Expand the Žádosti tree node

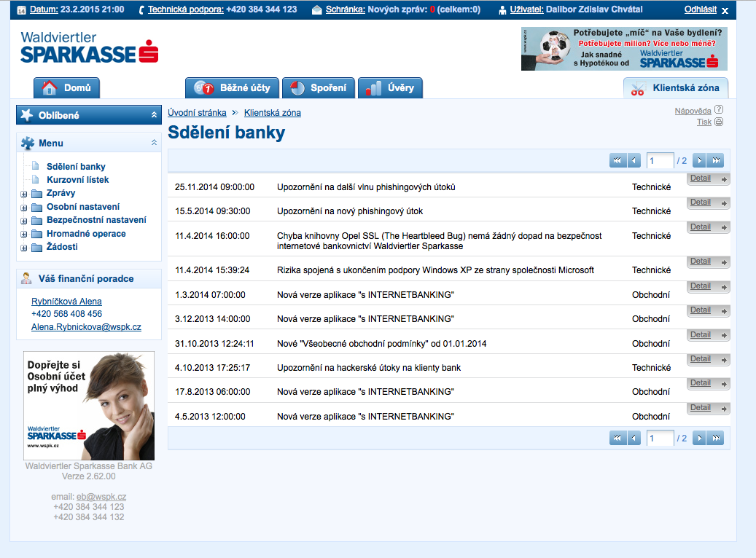23,248
